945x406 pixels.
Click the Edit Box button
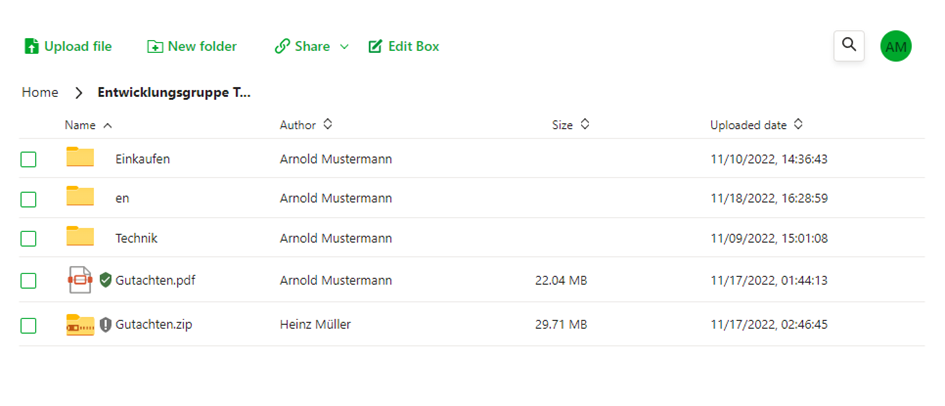404,46
